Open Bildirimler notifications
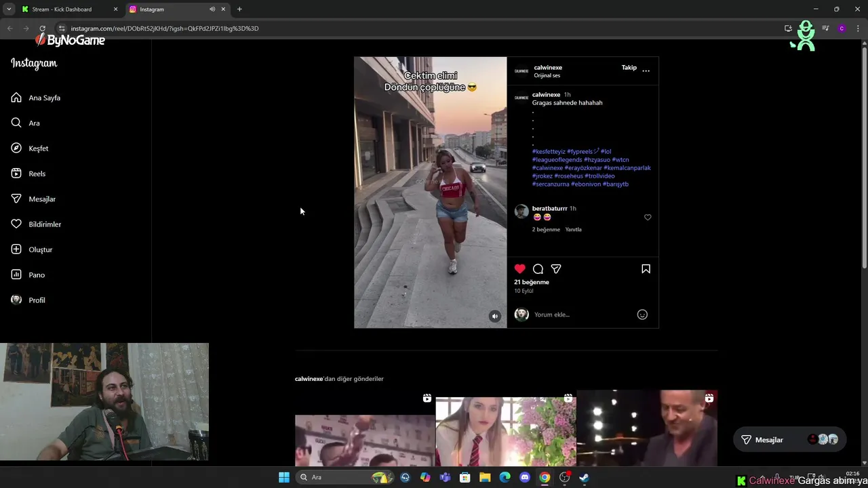This screenshot has height=488, width=868. point(36,224)
